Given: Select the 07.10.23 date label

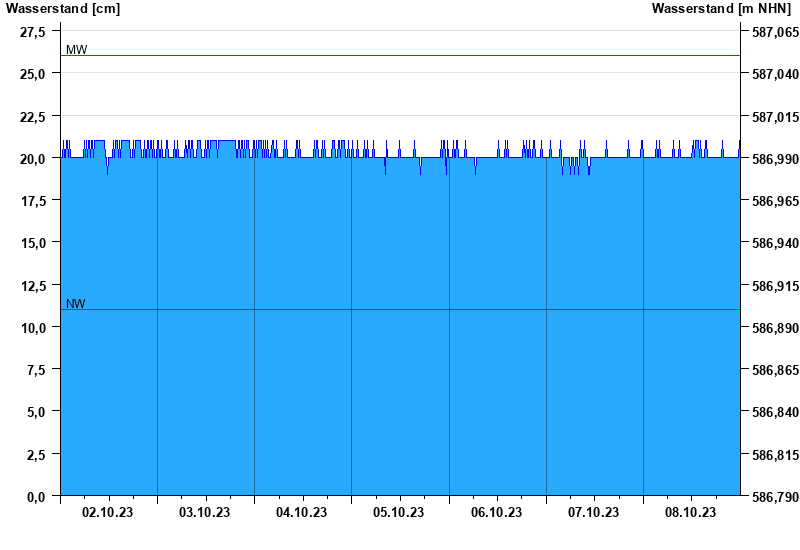Looking at the screenshot, I should point(594,513).
